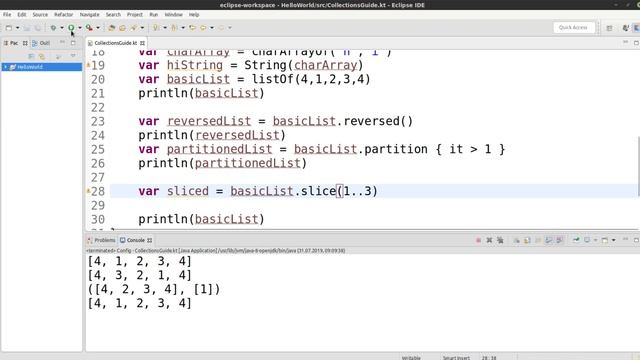Image resolution: width=640 pixels, height=360 pixels.
Task: Click the warning marker on line 28
Action: [x=88, y=190]
